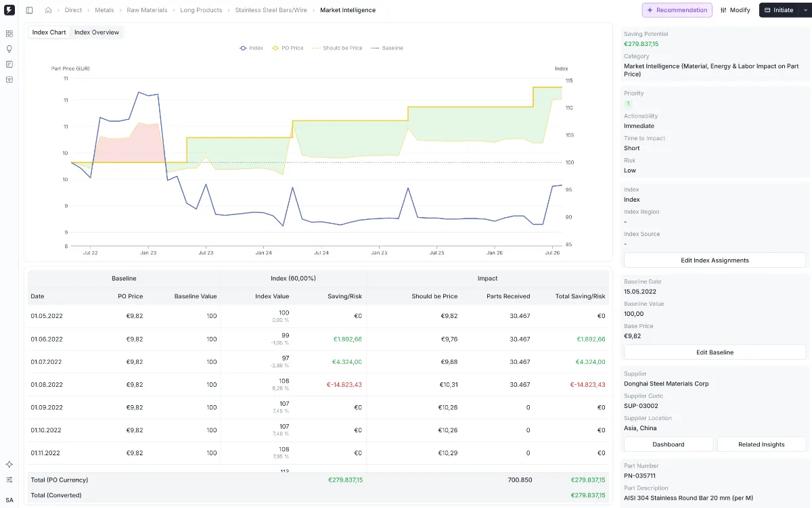The image size is (812, 508).
Task: Click the Modify button
Action: 735,10
